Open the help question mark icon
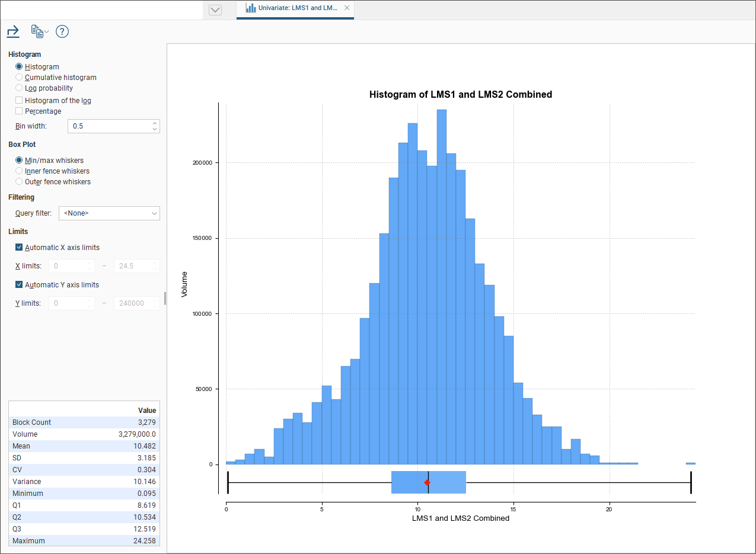 (62, 31)
